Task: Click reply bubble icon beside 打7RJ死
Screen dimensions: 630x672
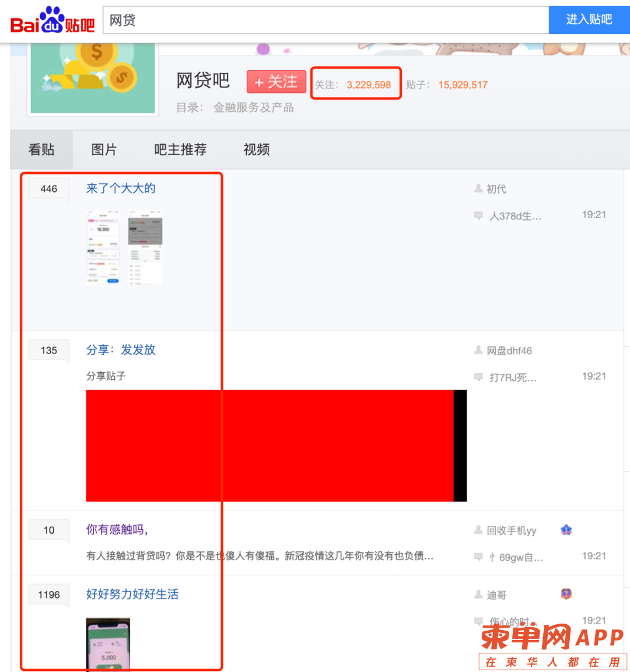Action: pos(478,377)
